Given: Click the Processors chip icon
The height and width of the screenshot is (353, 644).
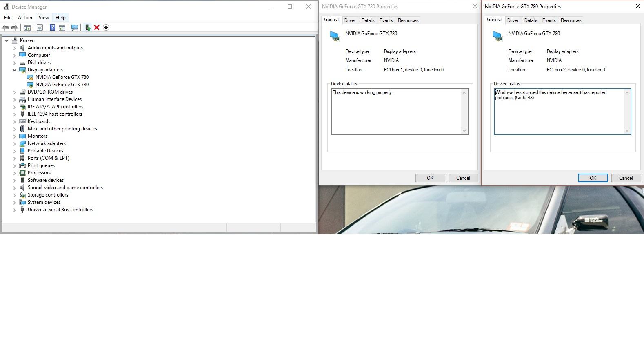Looking at the screenshot, I should [x=22, y=173].
